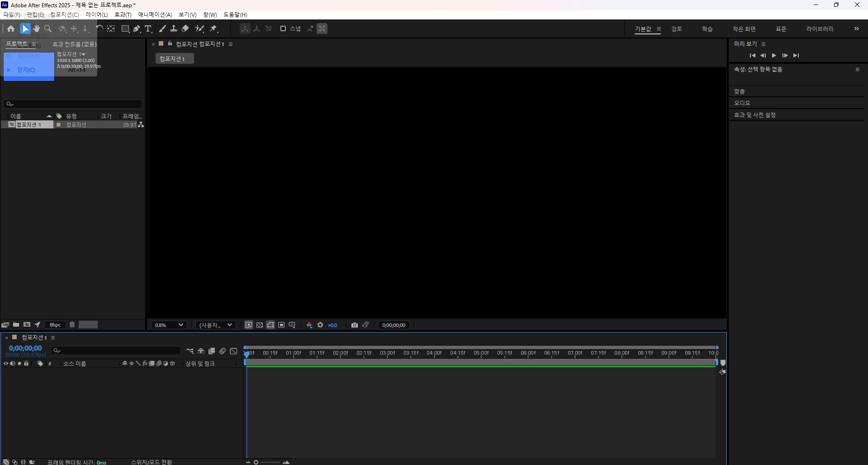
Task: Open the 애니메이션(A) menu
Action: 155,15
